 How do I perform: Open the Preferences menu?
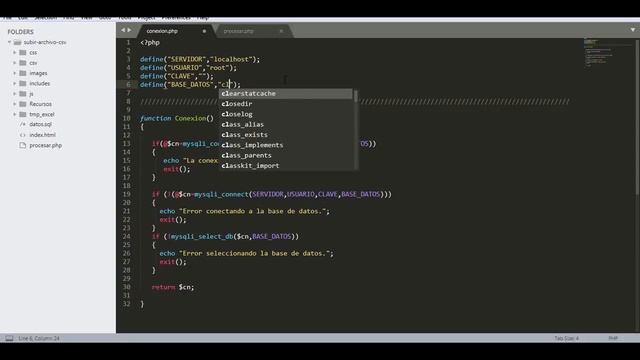pos(176,18)
